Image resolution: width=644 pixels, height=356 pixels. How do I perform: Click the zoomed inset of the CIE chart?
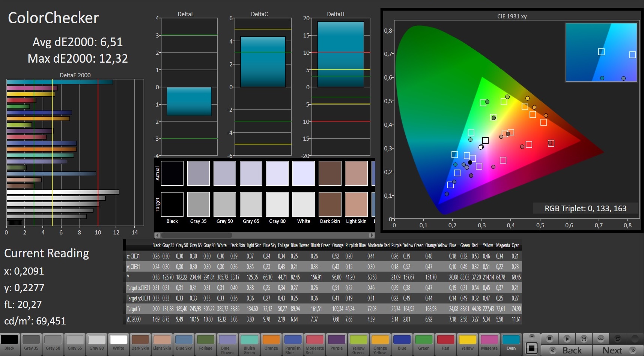coord(601,52)
